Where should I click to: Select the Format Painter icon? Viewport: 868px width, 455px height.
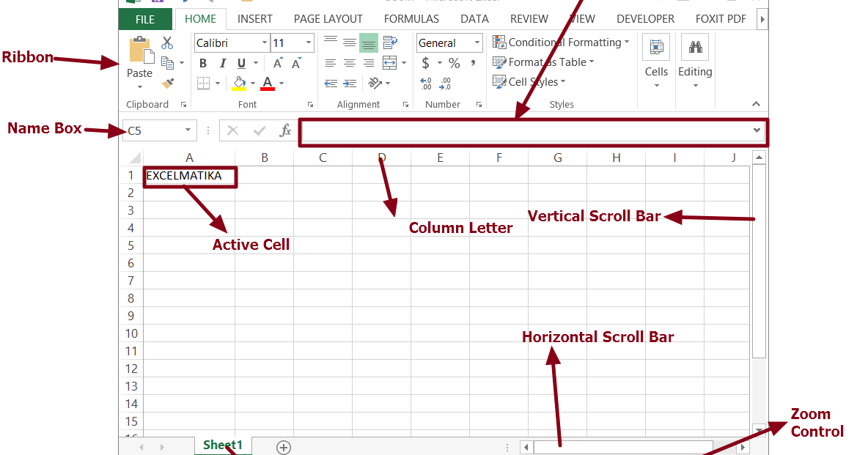click(x=168, y=82)
